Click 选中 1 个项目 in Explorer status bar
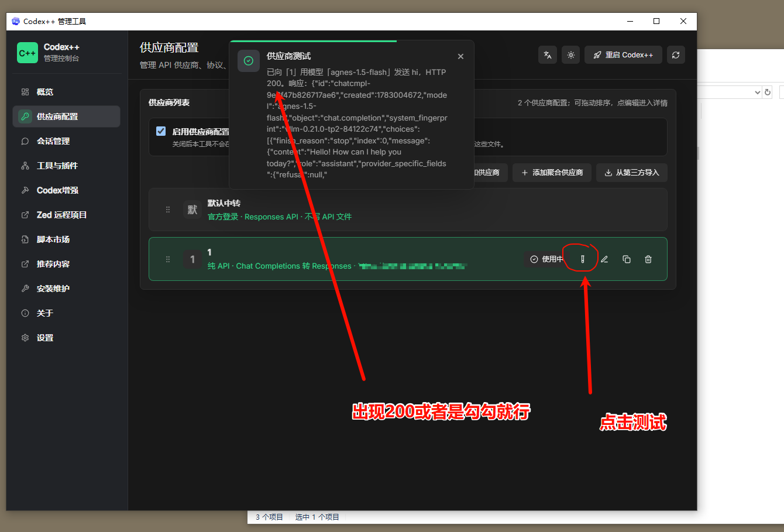The width and height of the screenshot is (784, 532). [x=317, y=517]
